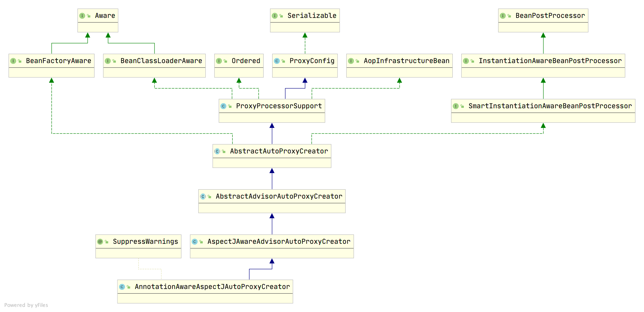Click the public lock icon next to Ordered
This screenshot has height=312, width=644.
(x=225, y=61)
